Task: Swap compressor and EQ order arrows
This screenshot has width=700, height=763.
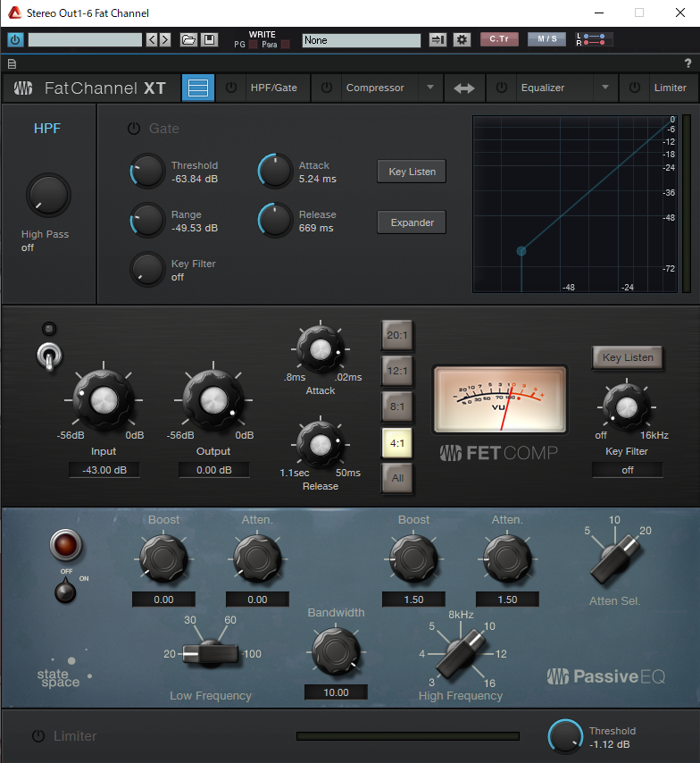Action: coord(464,88)
